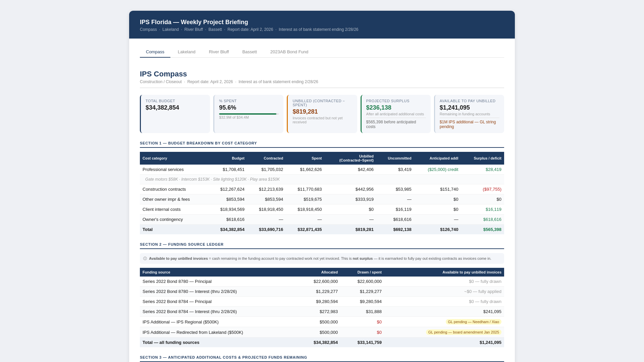Click the $12,267,624 construction budget cell

[x=232, y=189]
